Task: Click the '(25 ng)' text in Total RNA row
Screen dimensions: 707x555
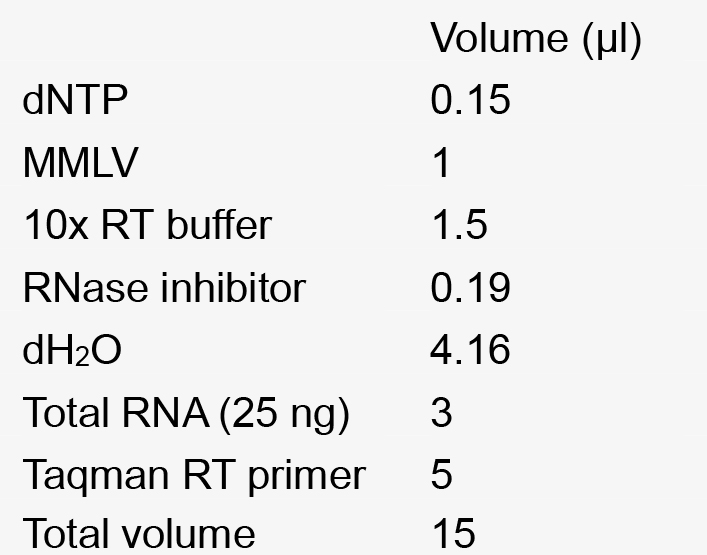Action: (284, 415)
